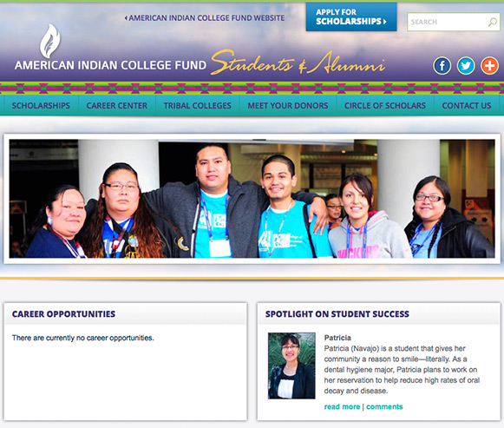
Task: Click the read more link
Action: click(x=342, y=407)
